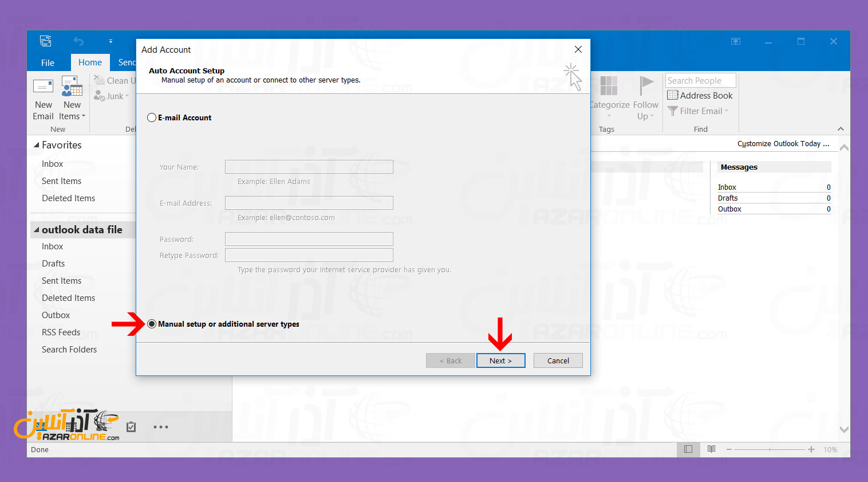Switch to Reading view in status bar
Viewport: 868px width, 482px height.
click(711, 449)
